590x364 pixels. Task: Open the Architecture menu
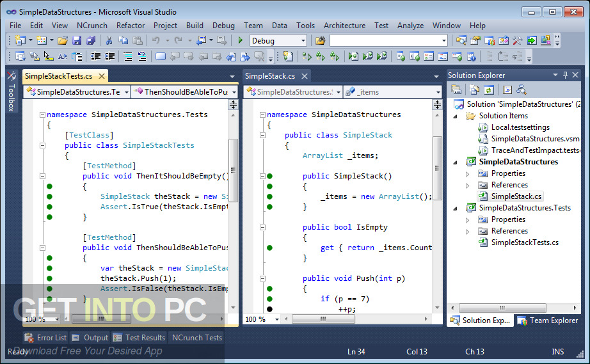click(345, 26)
